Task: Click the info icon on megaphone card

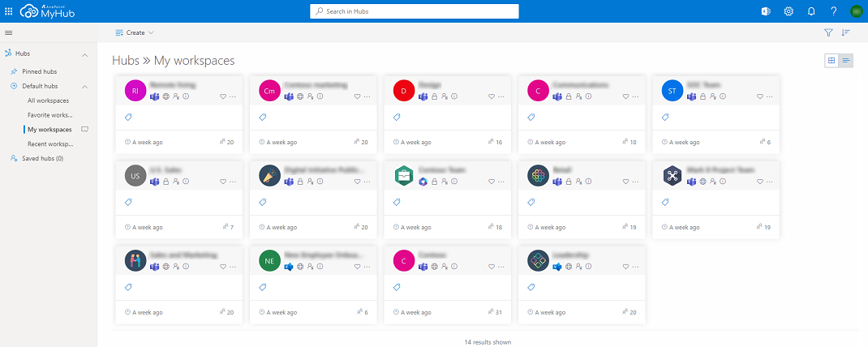Action: [x=320, y=181]
